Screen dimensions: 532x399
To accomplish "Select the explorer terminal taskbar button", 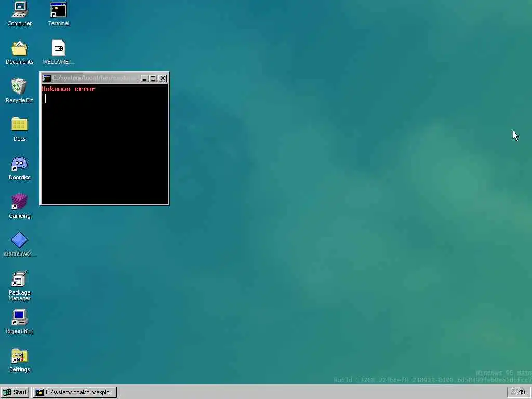I will [75, 392].
